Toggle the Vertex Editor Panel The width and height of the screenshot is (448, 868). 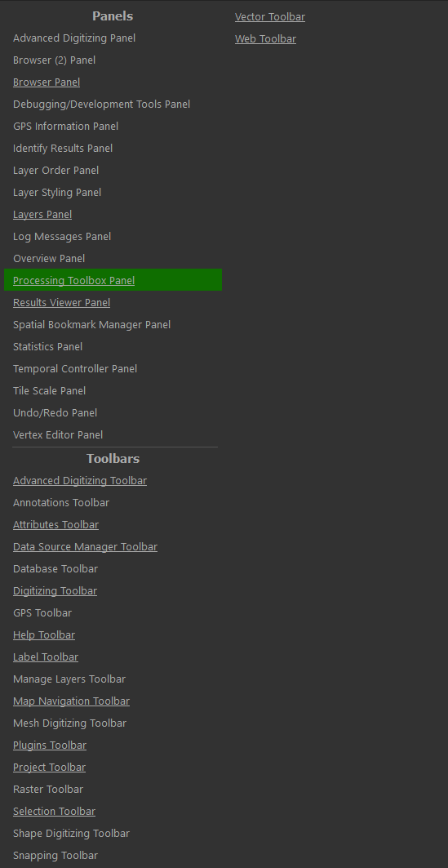coord(58,434)
